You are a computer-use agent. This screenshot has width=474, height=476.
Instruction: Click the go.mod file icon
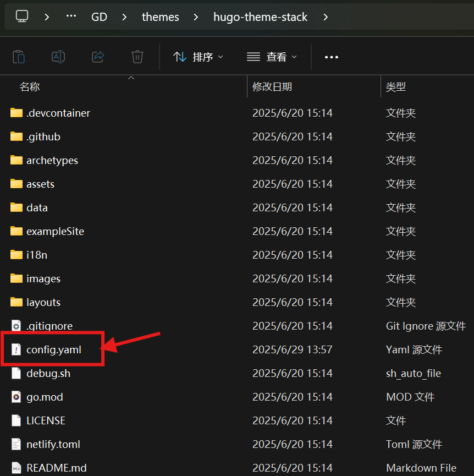[x=16, y=397]
